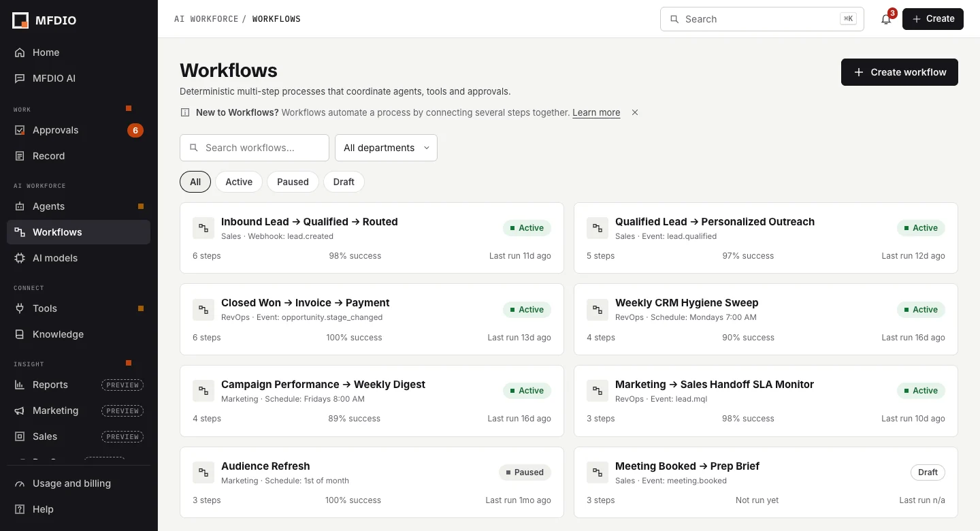Click the Audience Refresh workflow icon

tap(203, 472)
